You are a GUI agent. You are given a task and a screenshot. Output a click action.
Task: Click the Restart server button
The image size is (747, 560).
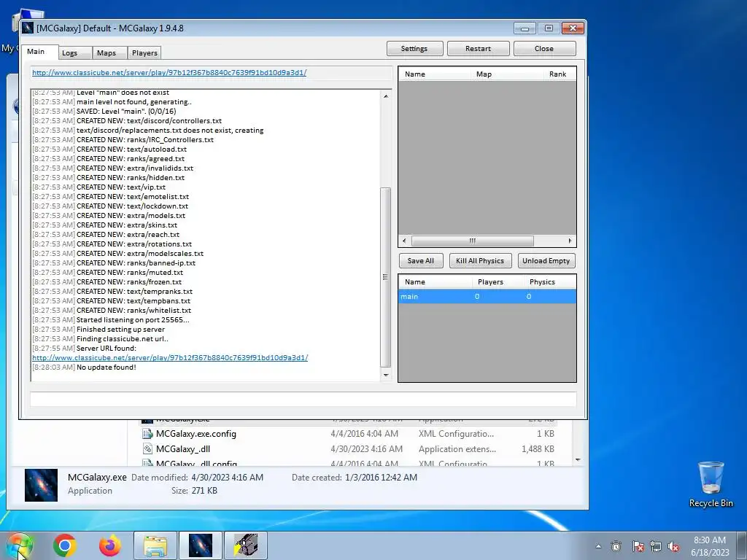pyautogui.click(x=478, y=49)
